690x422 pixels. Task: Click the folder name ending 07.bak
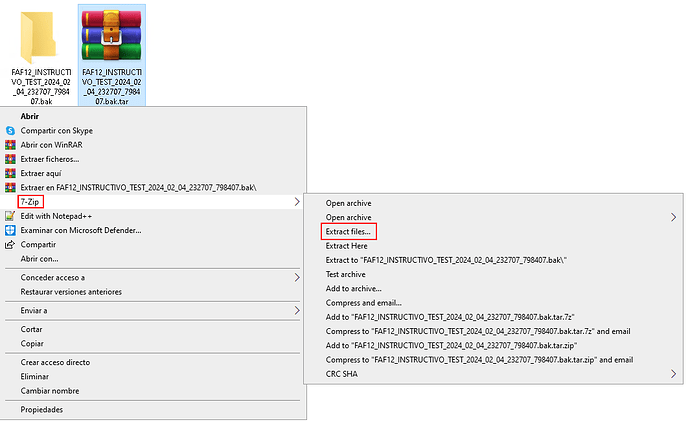click(41, 87)
